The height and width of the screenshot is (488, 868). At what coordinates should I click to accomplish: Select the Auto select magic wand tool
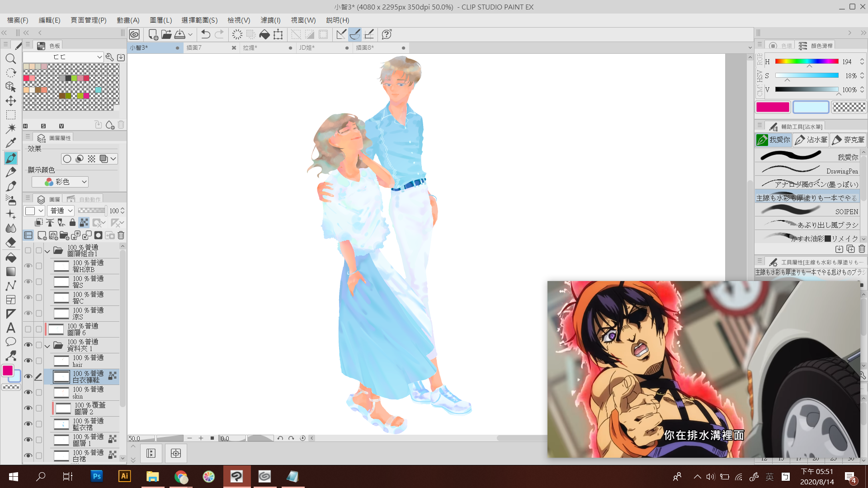point(11,129)
